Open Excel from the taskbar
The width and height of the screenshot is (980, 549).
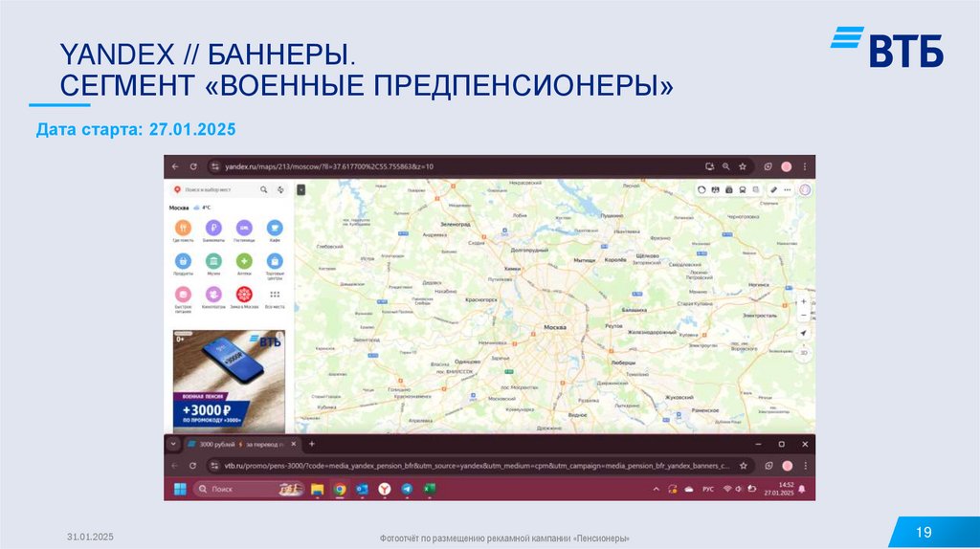(430, 489)
